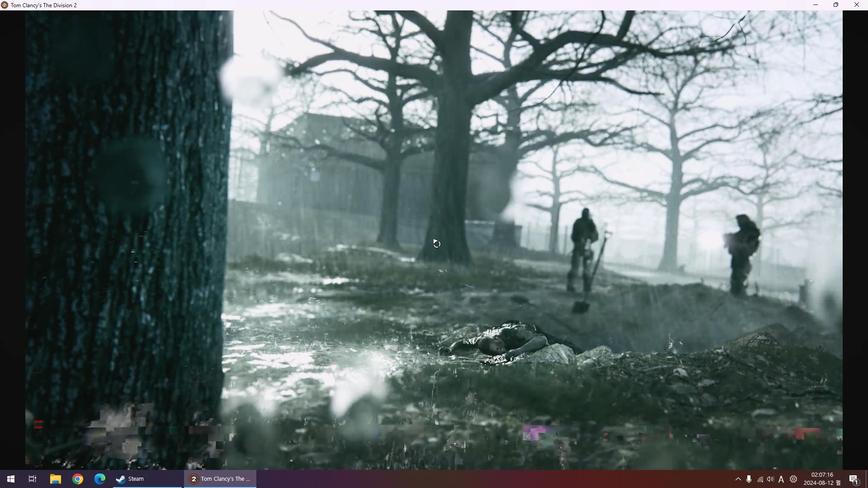The height and width of the screenshot is (488, 868).
Task: Close The Division 2 game window
Action: point(857,5)
